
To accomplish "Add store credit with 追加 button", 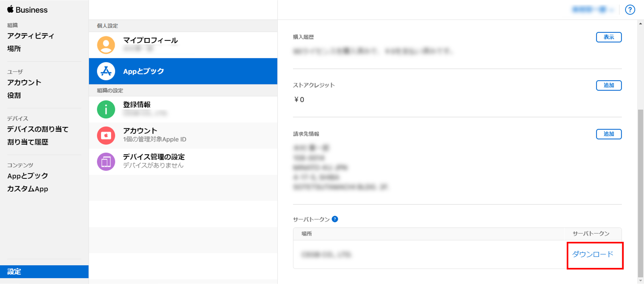I will 609,85.
